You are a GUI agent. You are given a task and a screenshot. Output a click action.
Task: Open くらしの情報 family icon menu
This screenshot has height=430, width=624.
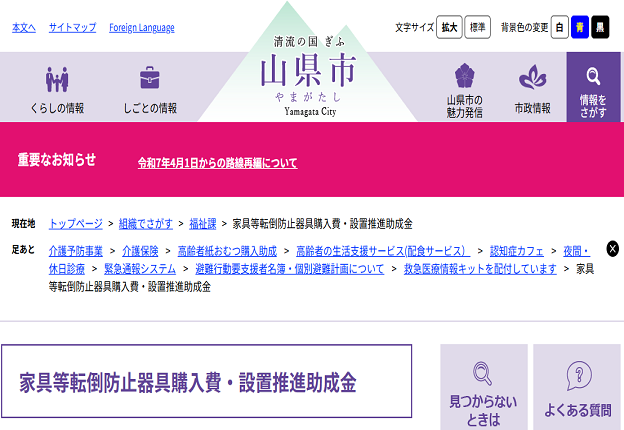pyautogui.click(x=56, y=79)
